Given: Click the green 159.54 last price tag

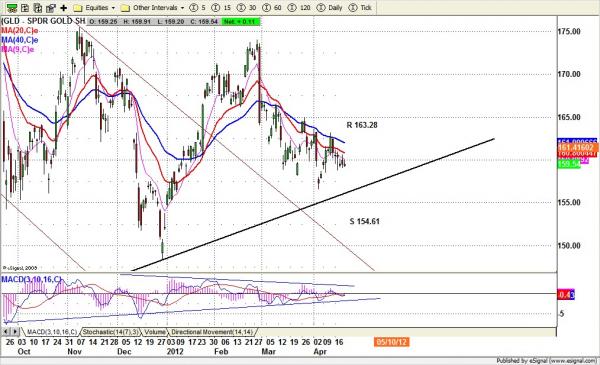Looking at the screenshot, I should [569, 164].
